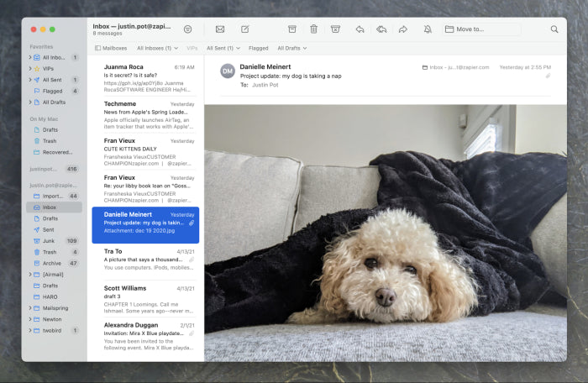588x383 pixels.
Task: Select the Import… mailbox with 44
Action: click(x=54, y=197)
